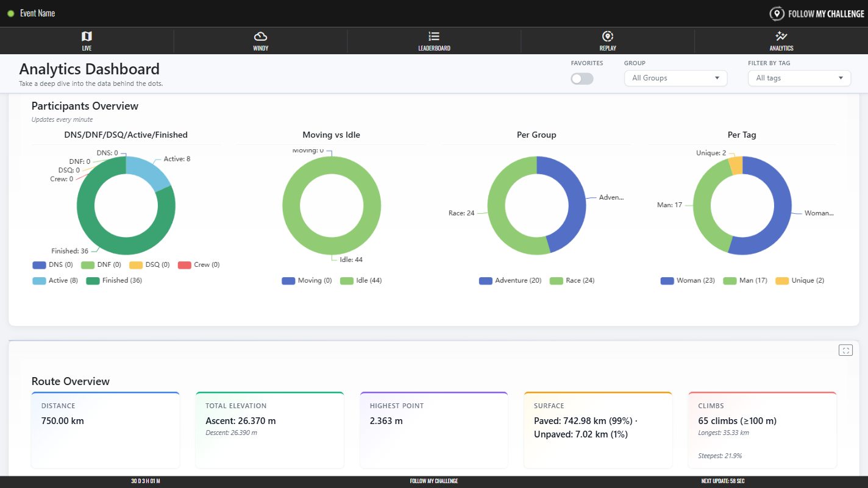Switch to the Windy tab label
Screen dimensions: 868x488
260,48
